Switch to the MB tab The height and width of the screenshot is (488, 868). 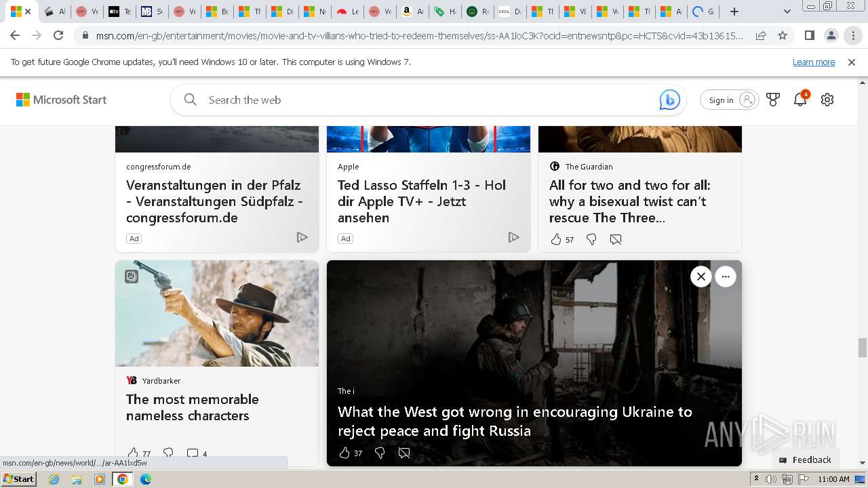tap(152, 12)
